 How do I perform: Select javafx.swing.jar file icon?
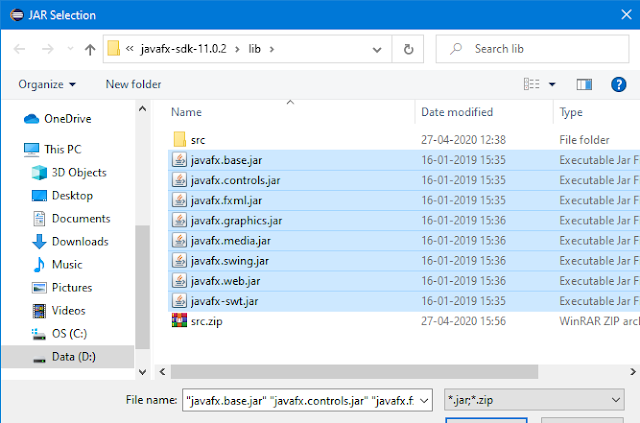pyautogui.click(x=179, y=260)
